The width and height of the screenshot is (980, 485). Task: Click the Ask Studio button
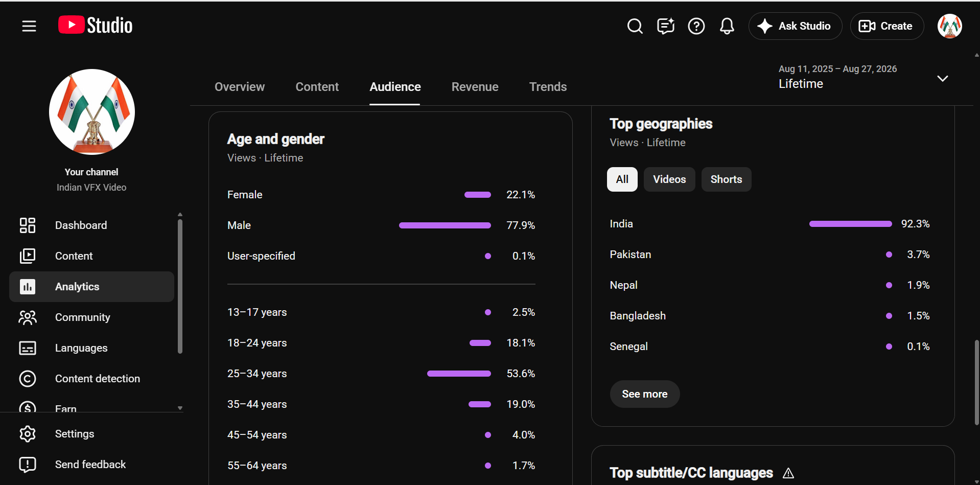795,26
